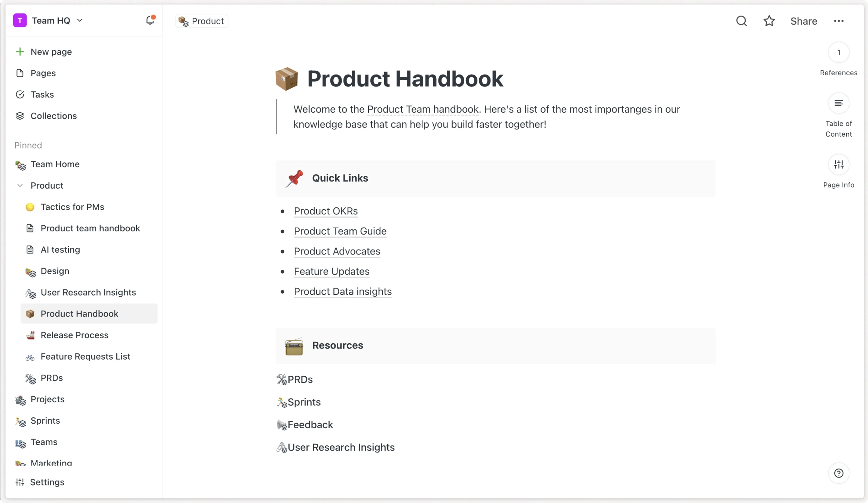Open the Sprints resource page link
Viewport: 868px width, 503px height.
click(x=304, y=402)
